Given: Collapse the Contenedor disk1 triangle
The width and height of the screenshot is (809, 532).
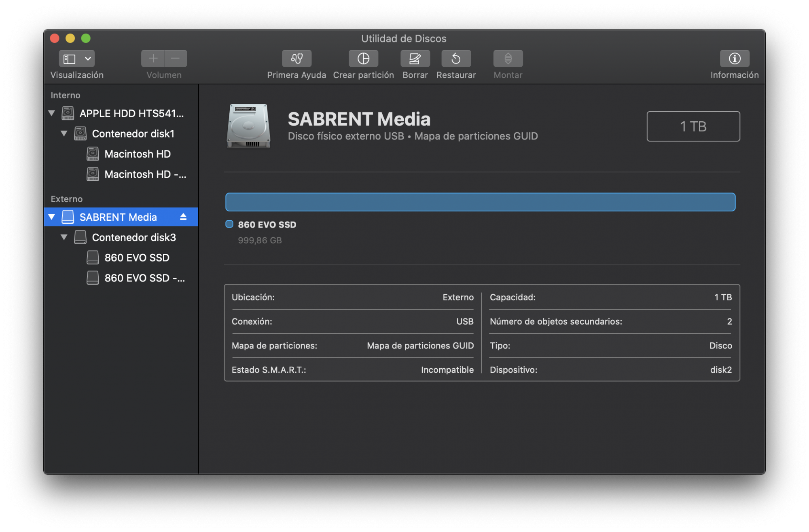Looking at the screenshot, I should coord(64,133).
